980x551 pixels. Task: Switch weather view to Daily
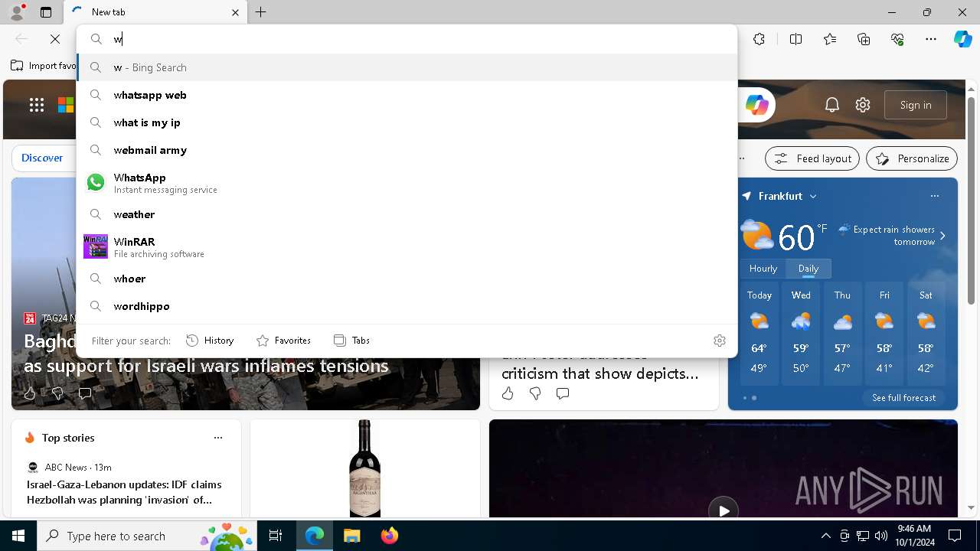click(x=808, y=269)
